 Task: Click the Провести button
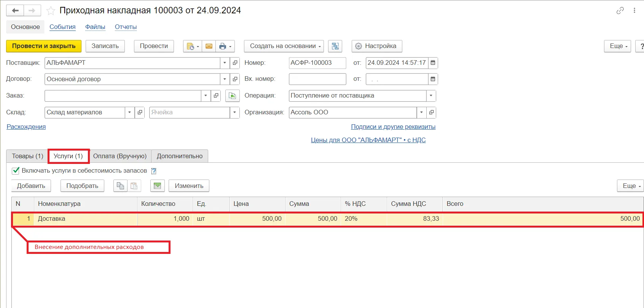click(x=154, y=46)
